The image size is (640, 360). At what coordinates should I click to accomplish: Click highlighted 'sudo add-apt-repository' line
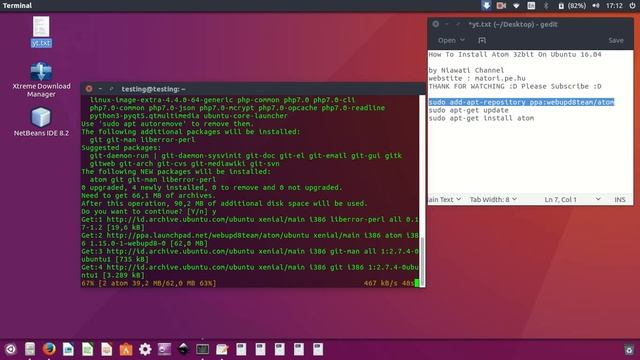[521, 102]
